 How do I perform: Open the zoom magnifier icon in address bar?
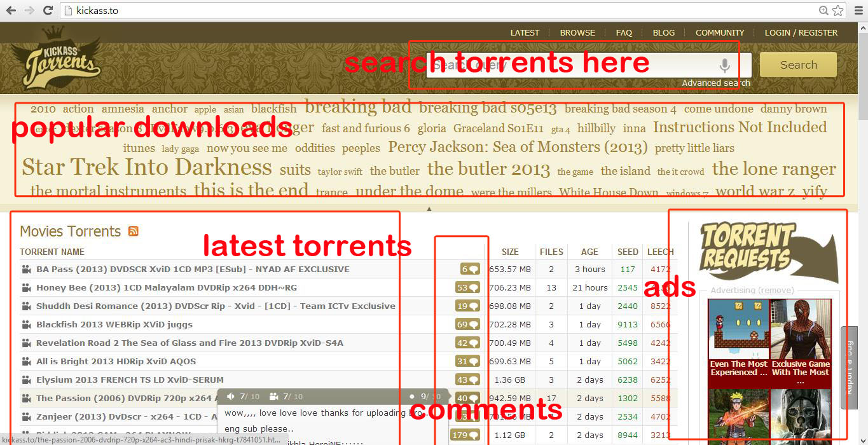(823, 10)
